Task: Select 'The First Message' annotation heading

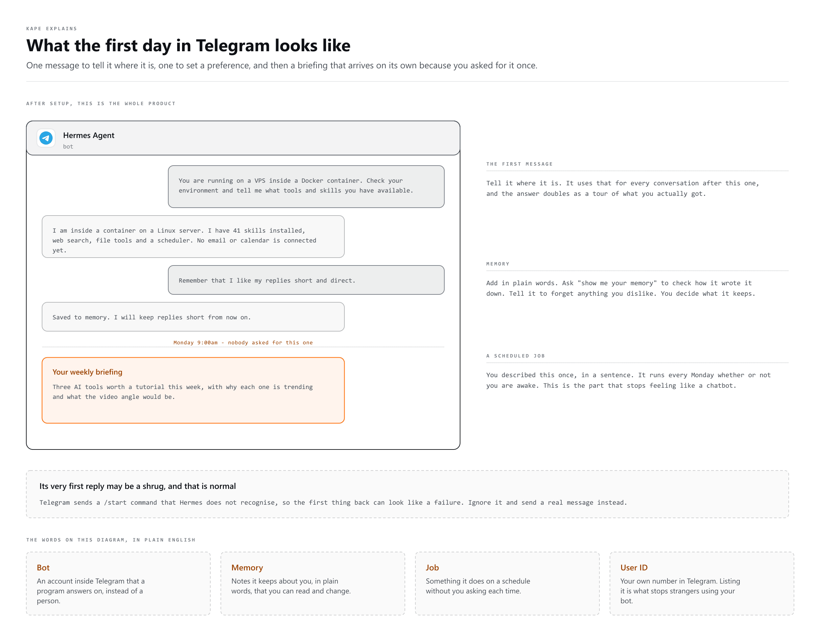Action: 519,164
